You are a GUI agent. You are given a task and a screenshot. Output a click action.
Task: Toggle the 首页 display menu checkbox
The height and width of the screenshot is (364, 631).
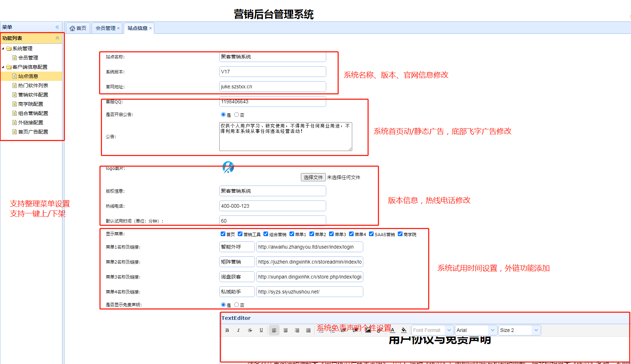tap(223, 234)
